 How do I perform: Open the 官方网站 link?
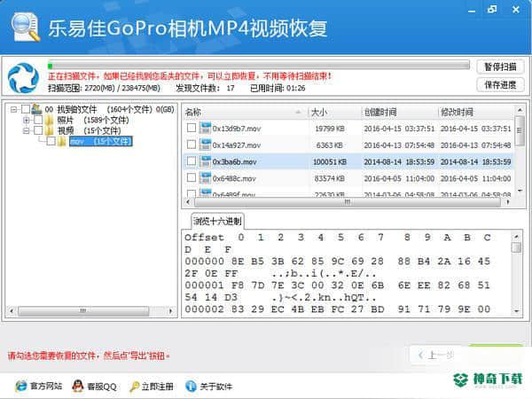click(x=46, y=386)
